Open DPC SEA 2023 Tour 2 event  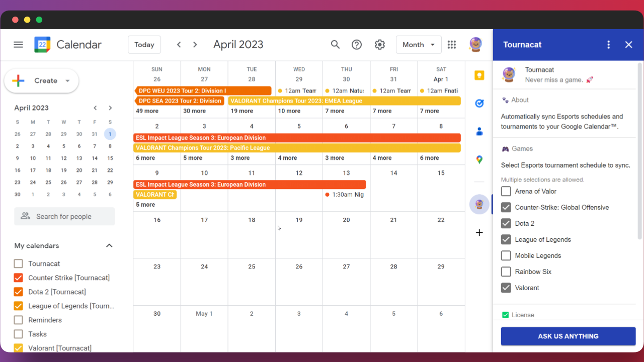click(x=179, y=101)
